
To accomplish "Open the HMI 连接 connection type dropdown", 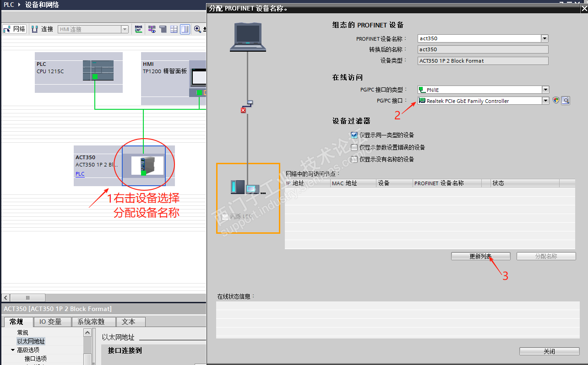I will [x=125, y=29].
